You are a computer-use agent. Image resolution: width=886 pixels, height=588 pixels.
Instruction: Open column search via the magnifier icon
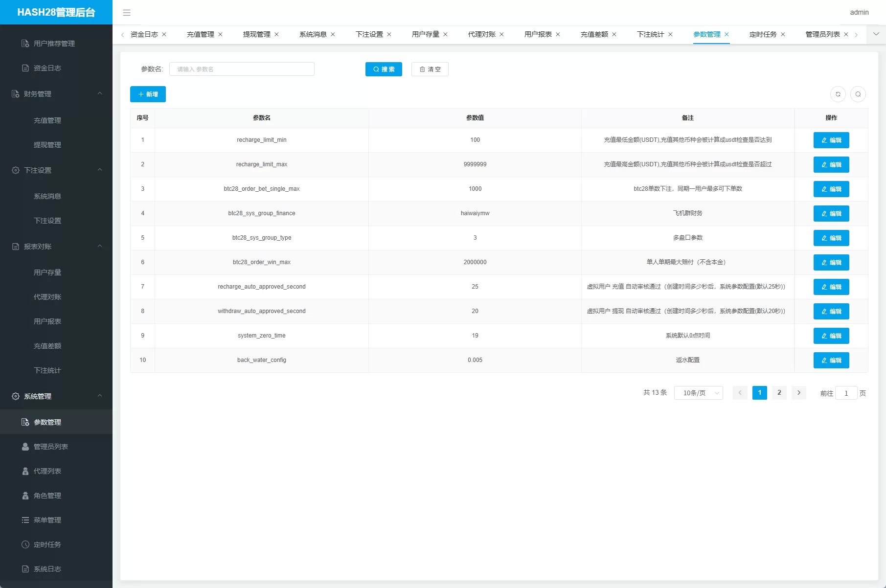858,94
